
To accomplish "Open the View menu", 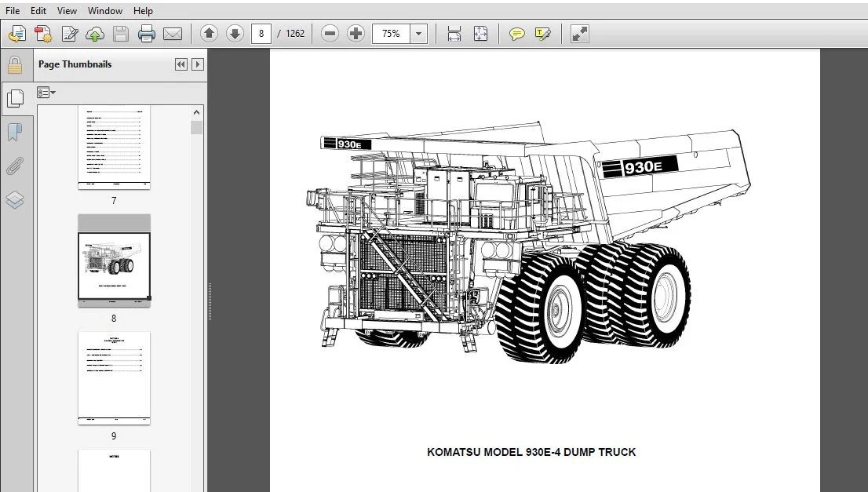I will point(67,10).
